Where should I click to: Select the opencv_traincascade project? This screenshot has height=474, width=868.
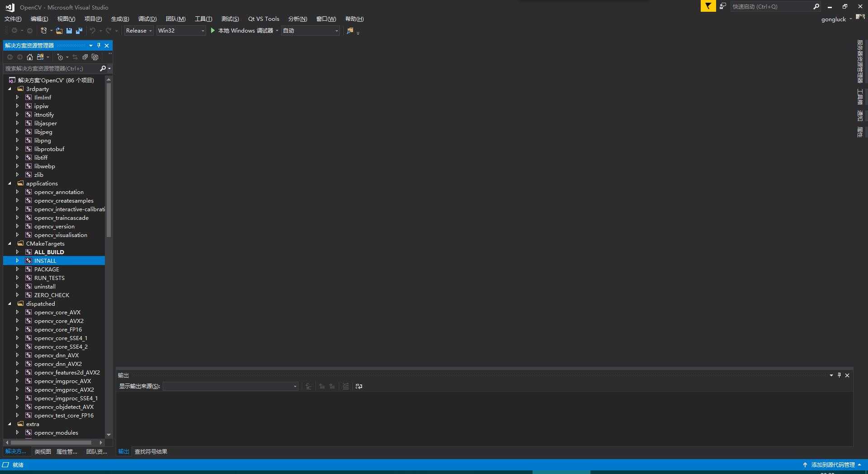(61, 218)
